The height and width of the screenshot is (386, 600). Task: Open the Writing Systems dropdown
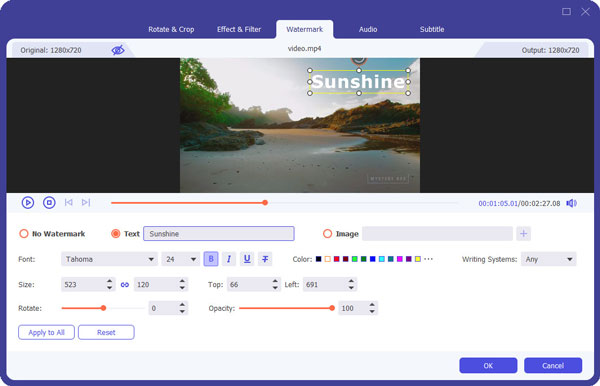[548, 259]
